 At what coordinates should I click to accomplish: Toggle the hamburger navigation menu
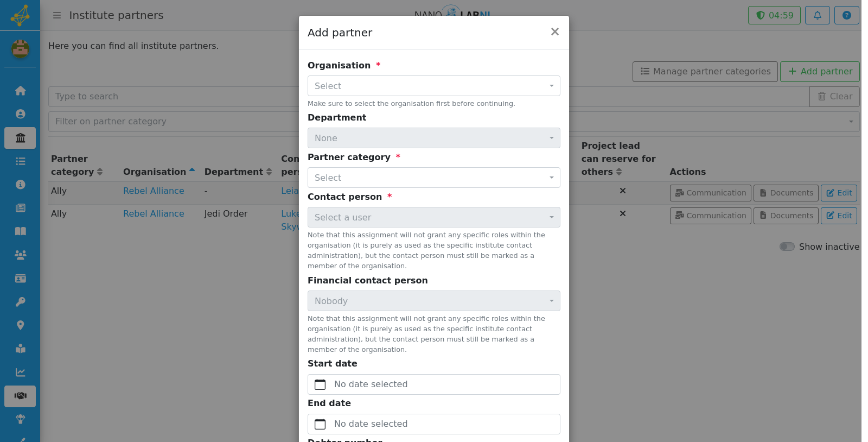(x=57, y=15)
